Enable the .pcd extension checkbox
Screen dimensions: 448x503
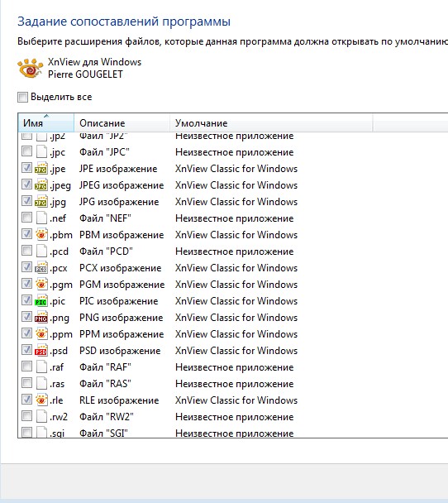[x=26, y=250]
